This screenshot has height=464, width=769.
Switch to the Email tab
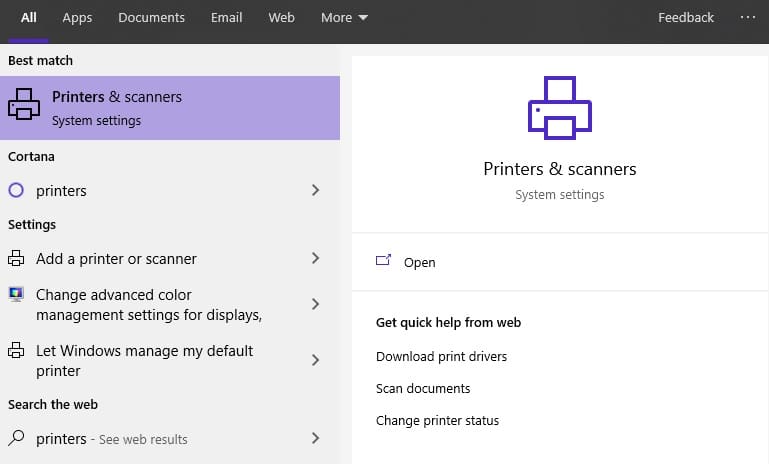tap(226, 18)
